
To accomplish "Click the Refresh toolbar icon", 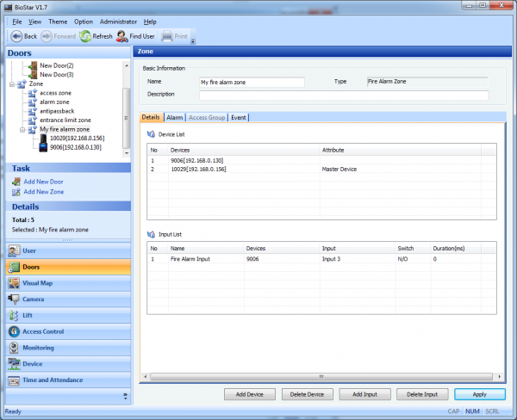I will tap(85, 36).
